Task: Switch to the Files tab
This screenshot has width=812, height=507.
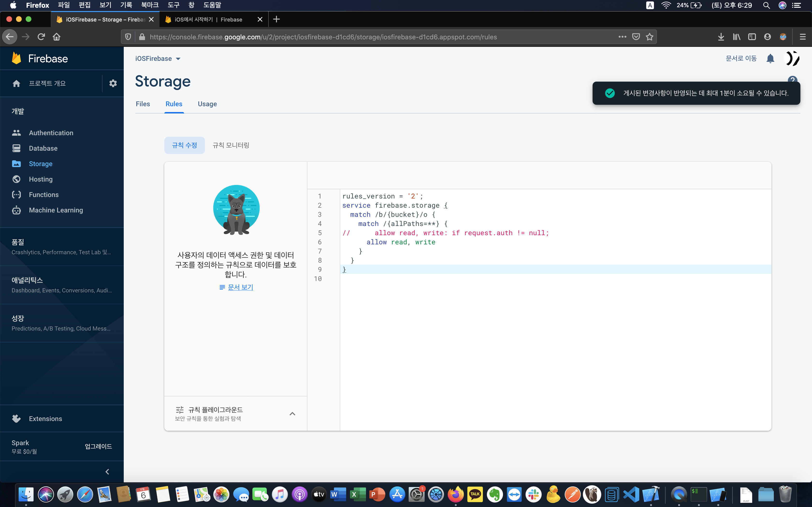Action: (x=143, y=104)
